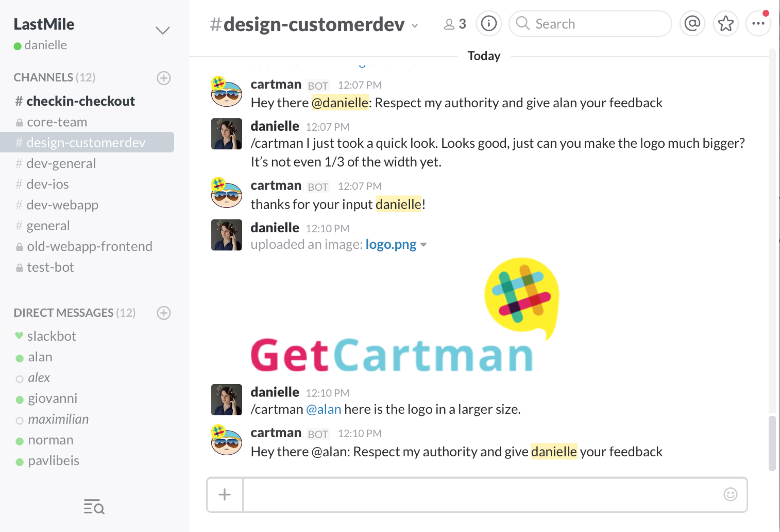
Task: Open the emoji picker in the message box
Action: (x=731, y=495)
